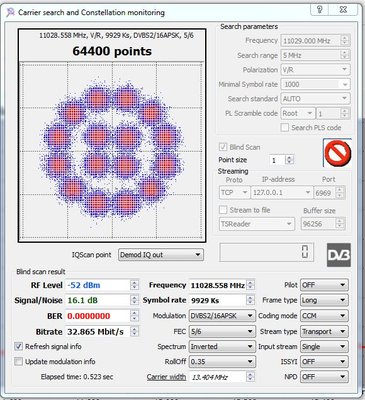This screenshot has height=400, width=365.
Task: Enable Update modulation info checkbox
Action: 18,361
